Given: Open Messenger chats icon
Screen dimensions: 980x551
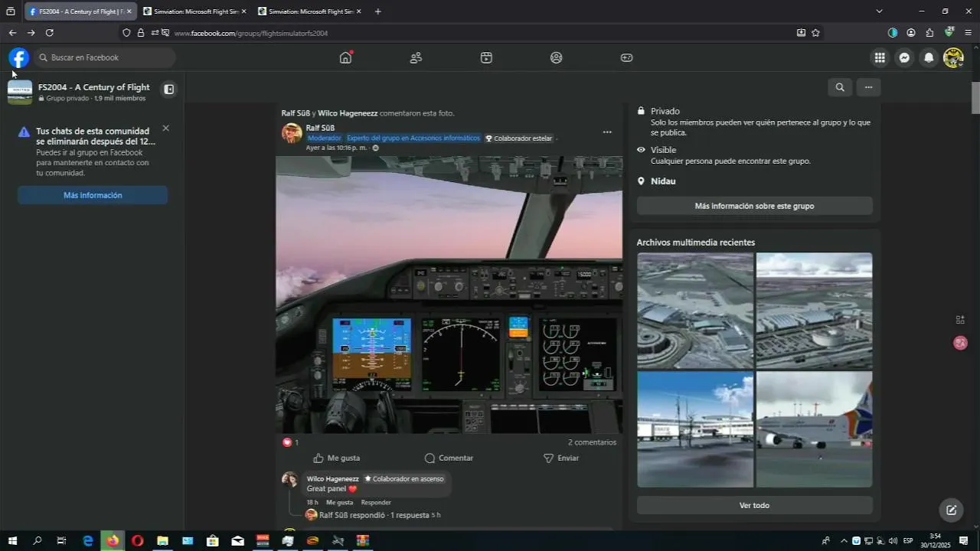Looking at the screenshot, I should [904, 57].
